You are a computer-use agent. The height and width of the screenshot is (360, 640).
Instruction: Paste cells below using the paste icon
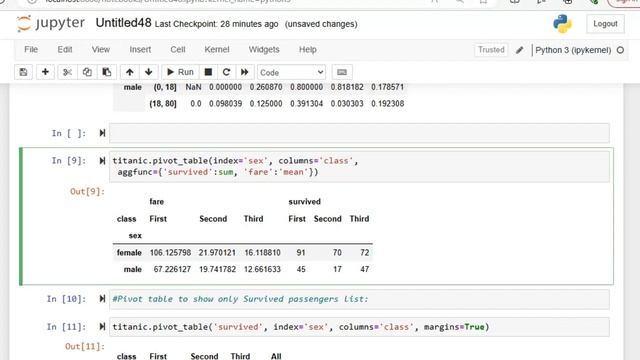pos(107,72)
